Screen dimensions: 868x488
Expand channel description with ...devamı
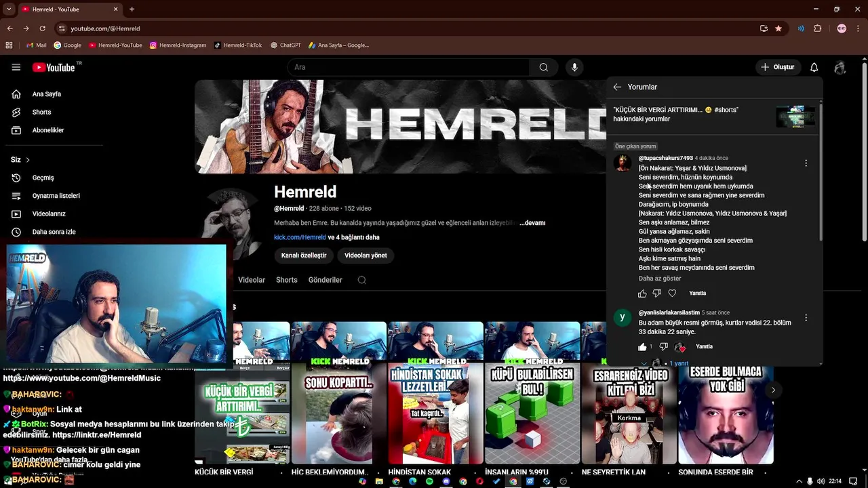pyautogui.click(x=532, y=223)
